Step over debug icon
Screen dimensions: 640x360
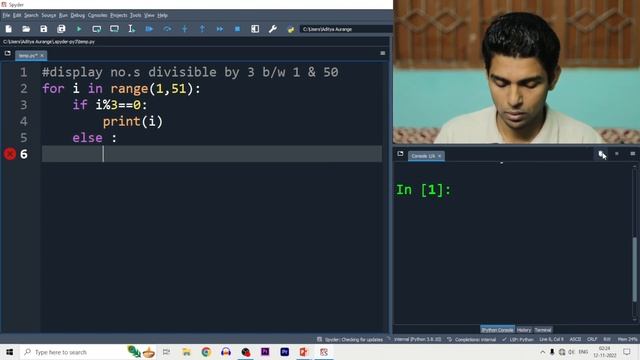point(167,29)
